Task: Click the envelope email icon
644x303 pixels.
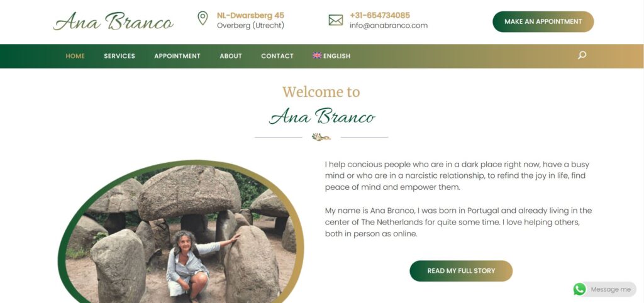Action: [336, 20]
